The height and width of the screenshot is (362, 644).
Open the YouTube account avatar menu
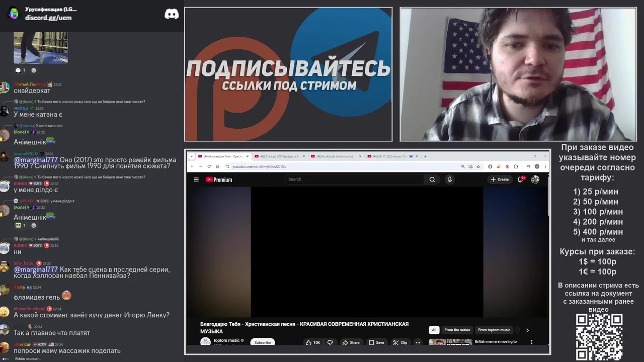535,179
